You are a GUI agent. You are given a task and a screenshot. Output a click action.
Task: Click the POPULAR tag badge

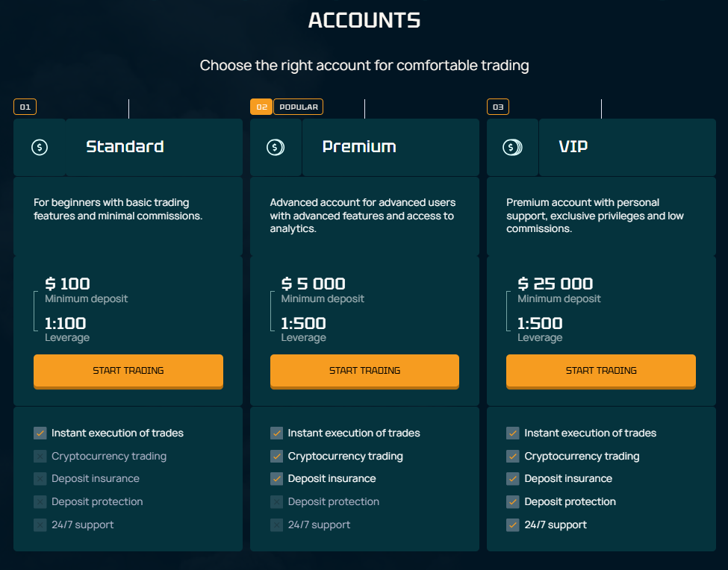299,107
